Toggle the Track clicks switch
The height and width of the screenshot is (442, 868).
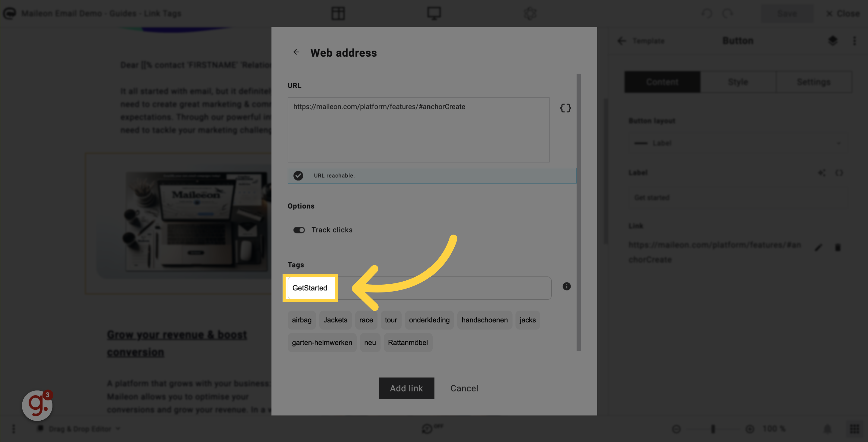299,229
